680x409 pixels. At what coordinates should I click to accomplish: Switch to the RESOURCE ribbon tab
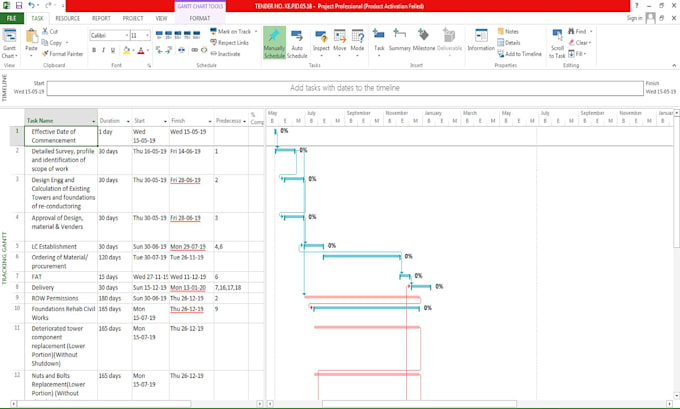coord(68,18)
